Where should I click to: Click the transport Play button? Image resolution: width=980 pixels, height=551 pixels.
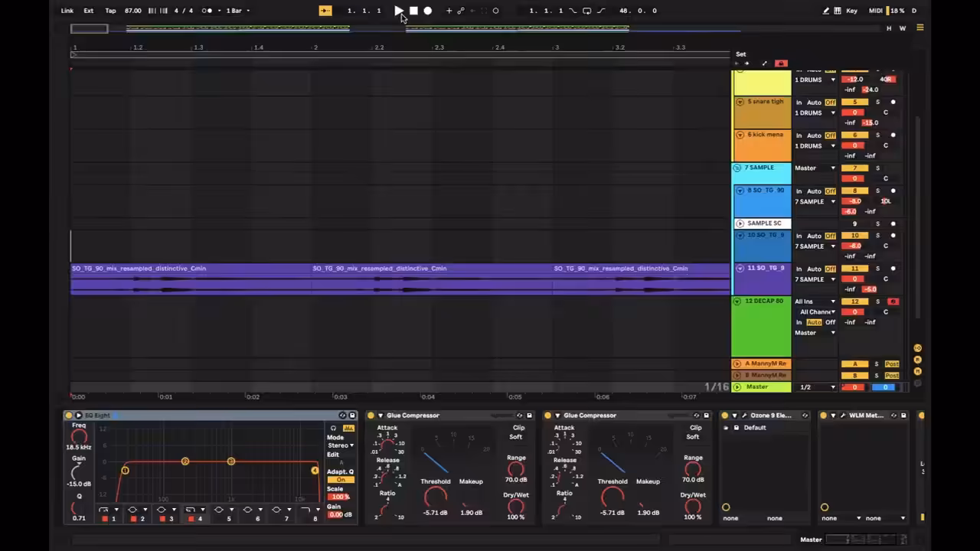pyautogui.click(x=398, y=11)
